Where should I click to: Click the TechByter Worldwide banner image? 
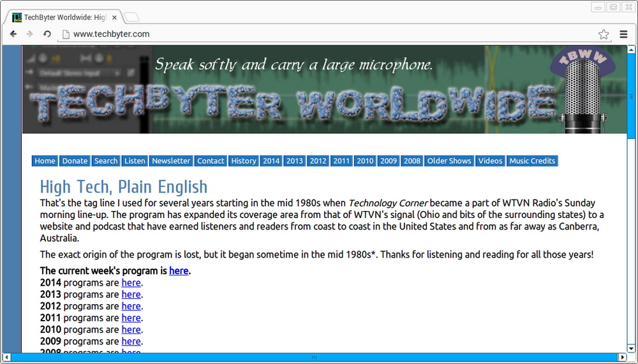coord(324,89)
